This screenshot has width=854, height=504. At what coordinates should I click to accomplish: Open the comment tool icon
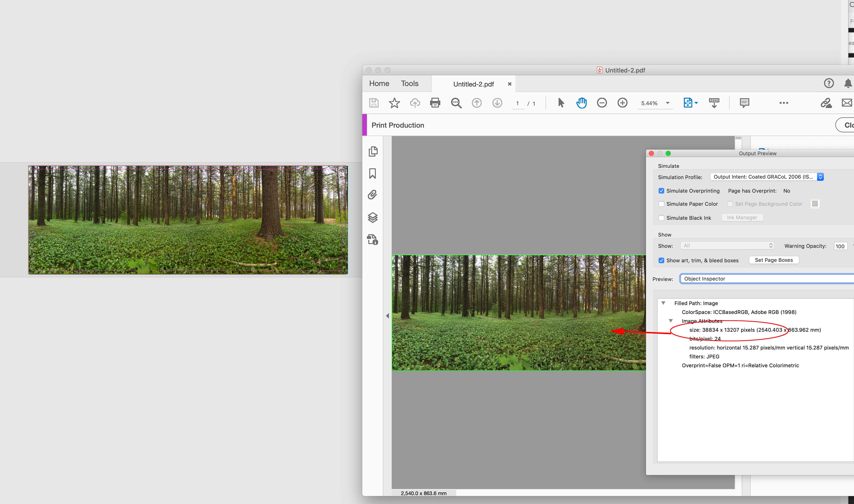pos(744,103)
